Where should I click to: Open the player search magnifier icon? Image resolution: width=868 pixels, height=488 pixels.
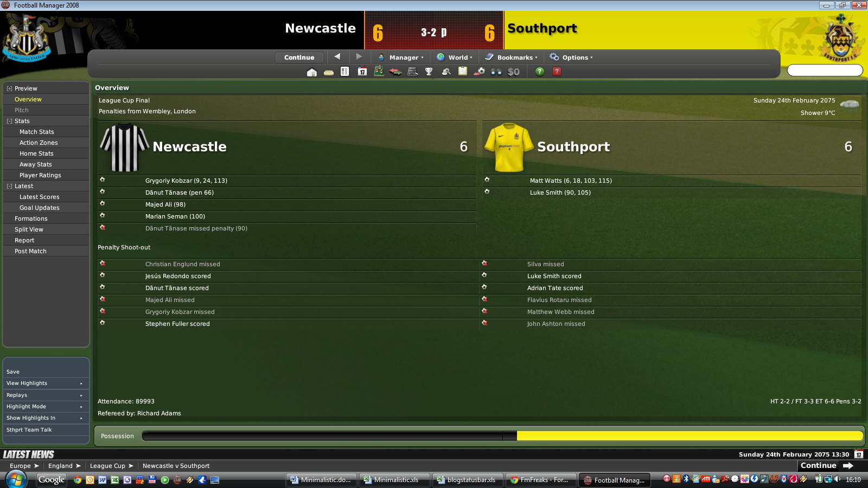446,72
